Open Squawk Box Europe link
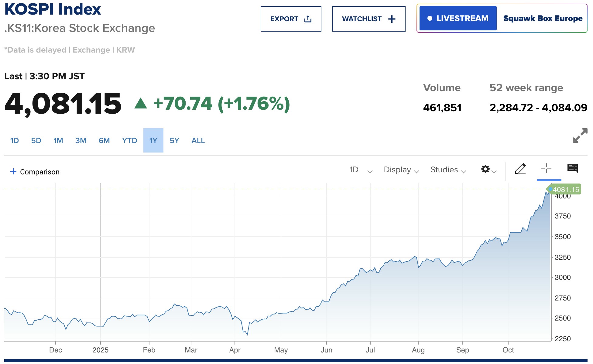 pyautogui.click(x=543, y=19)
